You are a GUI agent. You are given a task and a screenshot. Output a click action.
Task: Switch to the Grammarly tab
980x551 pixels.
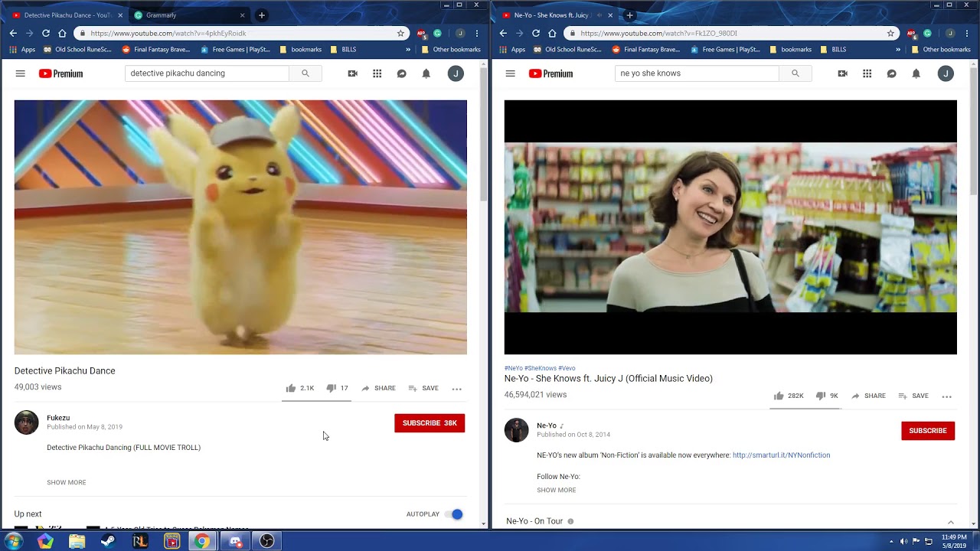(189, 15)
